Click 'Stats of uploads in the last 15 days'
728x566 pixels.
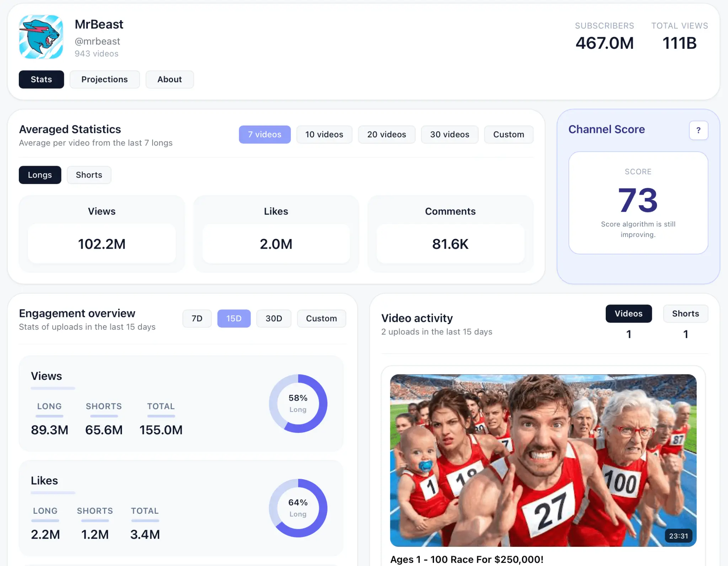pyautogui.click(x=87, y=327)
